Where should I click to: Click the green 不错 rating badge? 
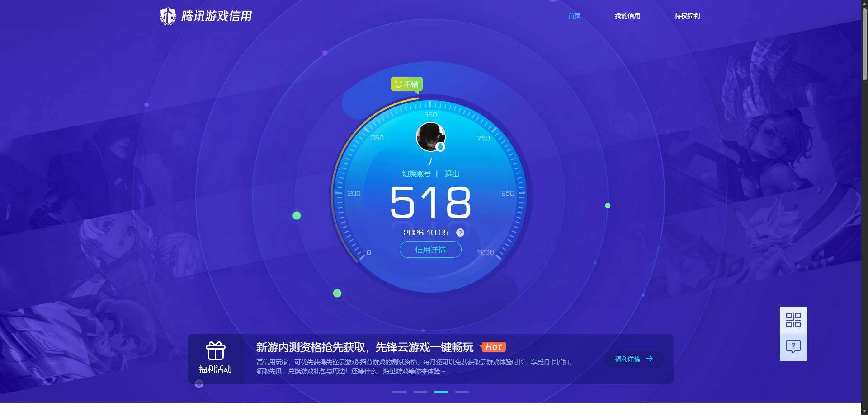pyautogui.click(x=406, y=84)
